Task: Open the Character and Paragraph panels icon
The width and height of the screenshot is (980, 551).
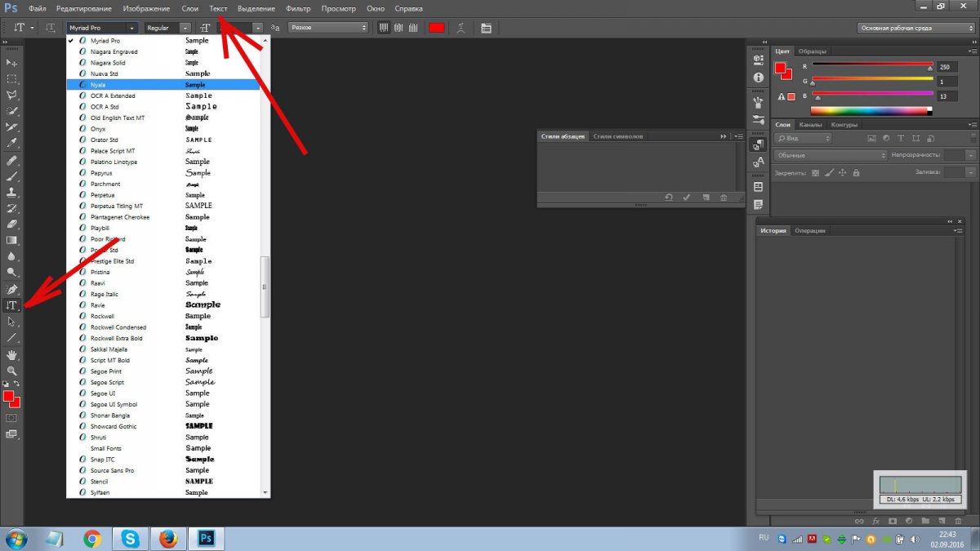Action: [486, 28]
